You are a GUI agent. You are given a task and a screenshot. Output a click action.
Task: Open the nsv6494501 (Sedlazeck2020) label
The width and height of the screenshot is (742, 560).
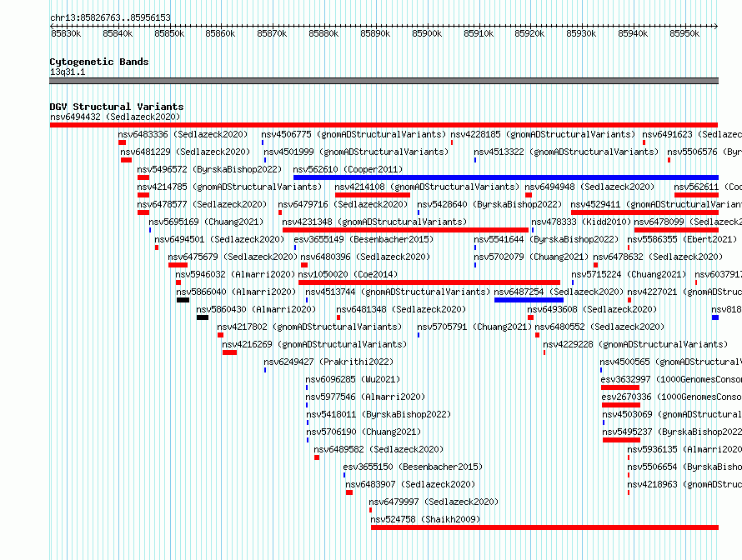pyautogui.click(x=219, y=239)
